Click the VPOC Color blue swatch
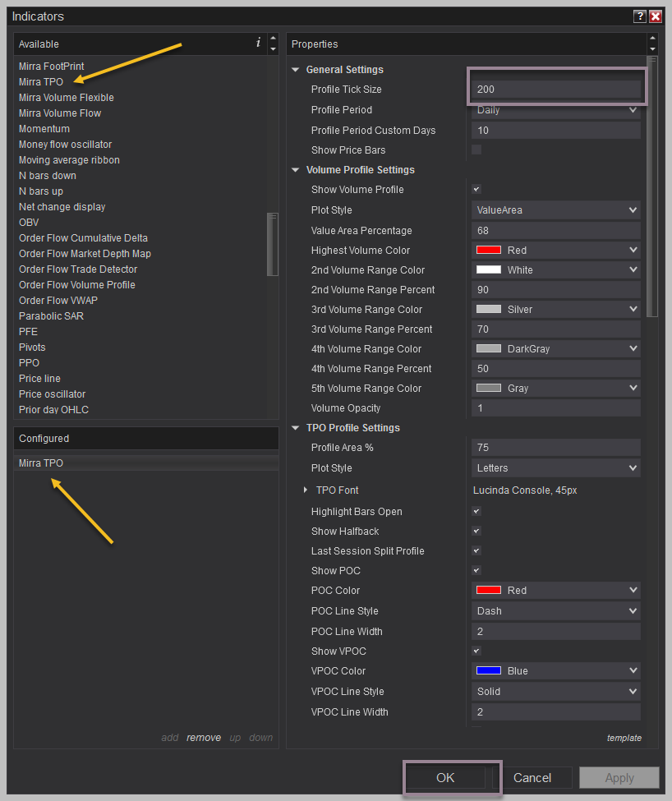This screenshot has height=801, width=672. pyautogui.click(x=489, y=671)
